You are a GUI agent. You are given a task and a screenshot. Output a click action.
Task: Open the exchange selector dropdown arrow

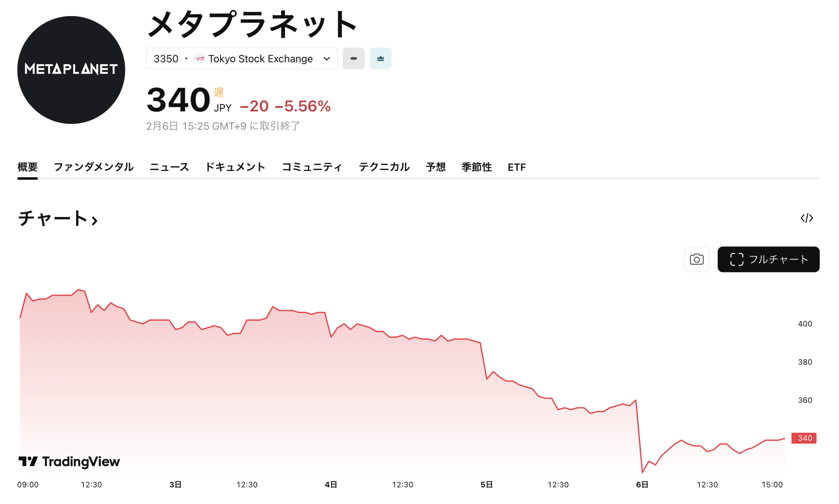point(327,59)
